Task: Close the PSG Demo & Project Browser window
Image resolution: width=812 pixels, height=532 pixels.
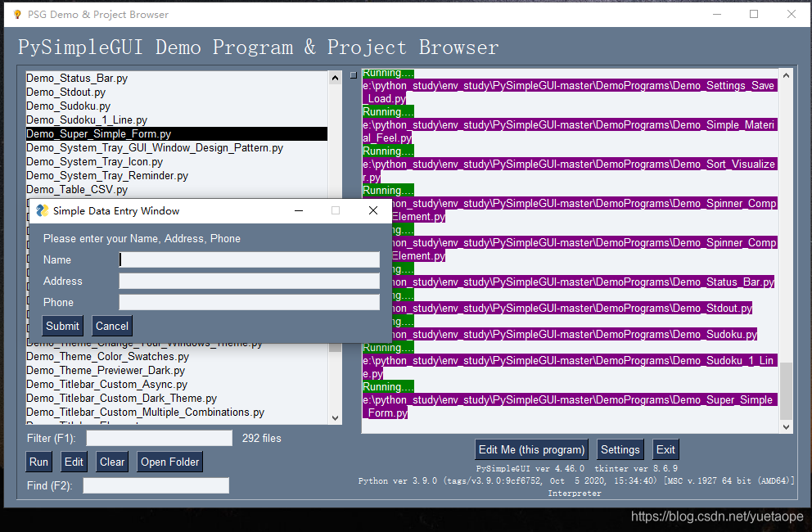Action: (792, 15)
